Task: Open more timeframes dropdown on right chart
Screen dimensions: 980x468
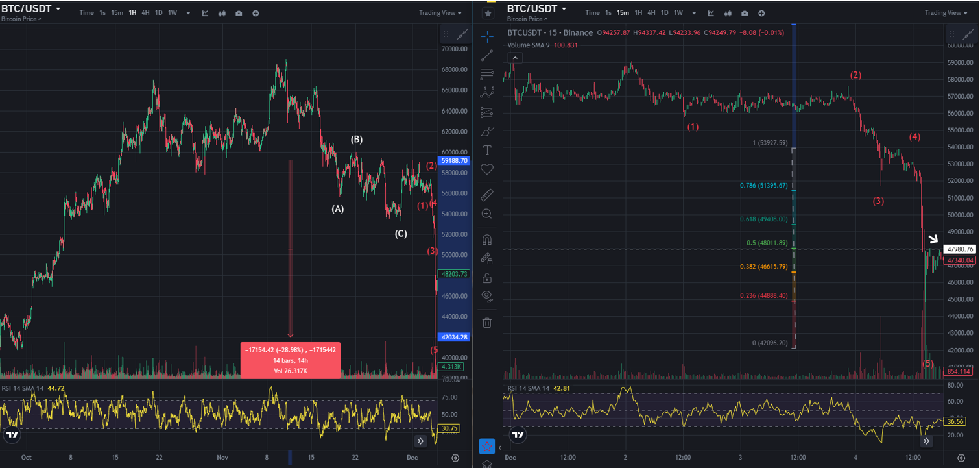Action: click(x=694, y=13)
